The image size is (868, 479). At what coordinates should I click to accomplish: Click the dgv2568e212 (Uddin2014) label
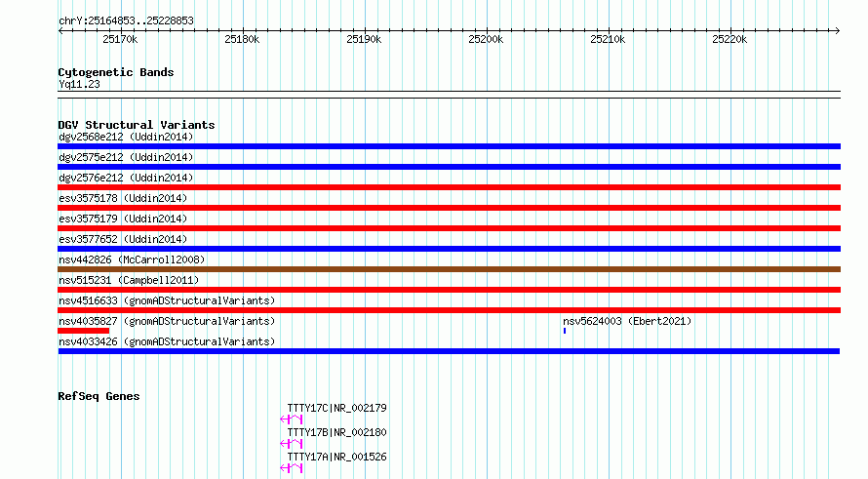coord(126,137)
